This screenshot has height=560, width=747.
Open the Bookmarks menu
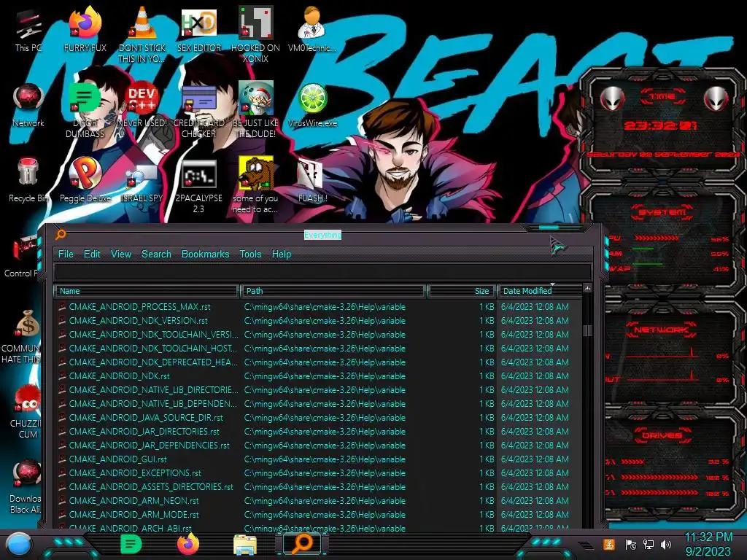pos(205,254)
